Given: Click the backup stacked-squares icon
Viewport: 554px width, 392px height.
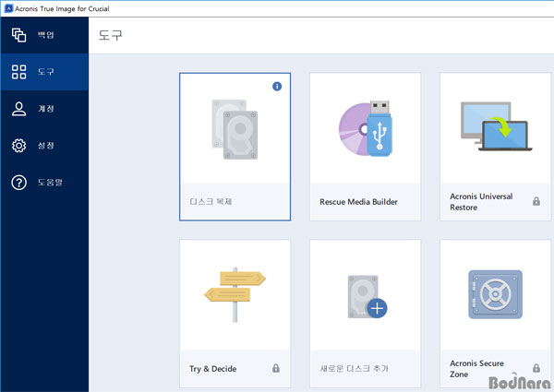Looking at the screenshot, I should [18, 35].
